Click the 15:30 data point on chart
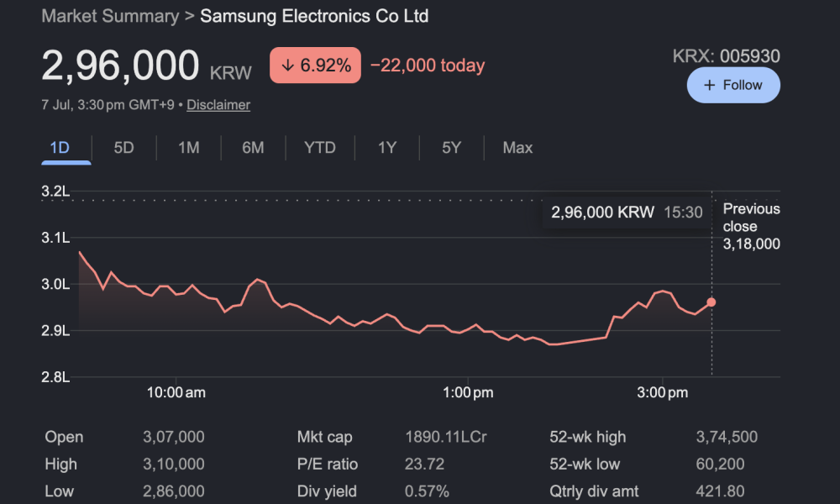Viewport: 840px width, 504px height. pyautogui.click(x=711, y=302)
